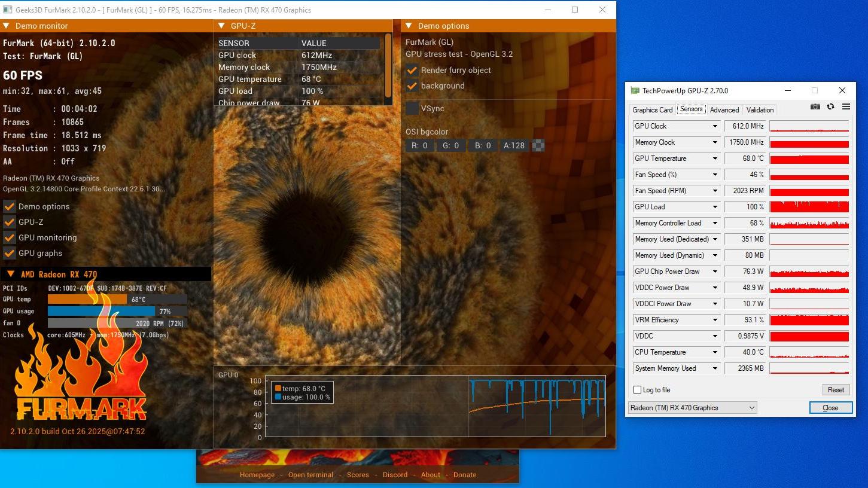Expand the Fan Speed (%) dropdown
868x488 pixels.
pos(715,175)
